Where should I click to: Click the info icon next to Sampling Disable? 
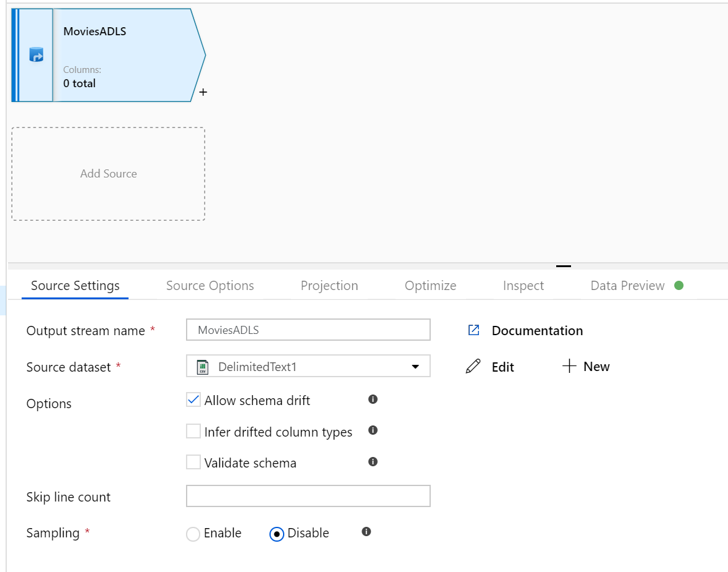point(365,532)
